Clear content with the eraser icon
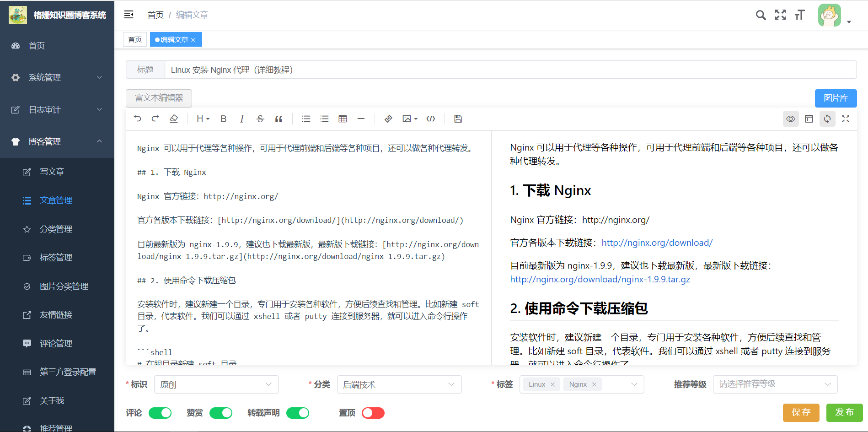The image size is (868, 432). [x=174, y=119]
